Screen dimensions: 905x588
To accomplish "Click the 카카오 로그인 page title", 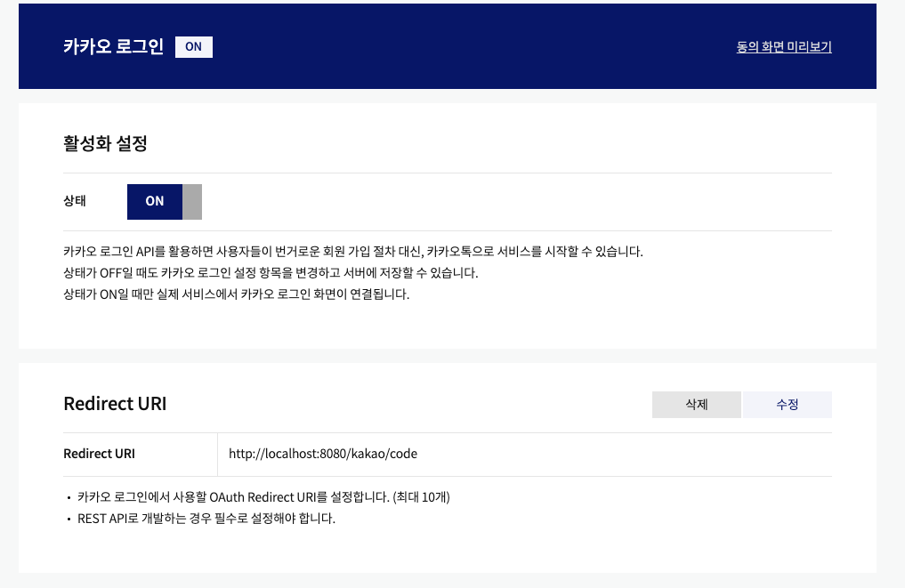I will (x=114, y=47).
